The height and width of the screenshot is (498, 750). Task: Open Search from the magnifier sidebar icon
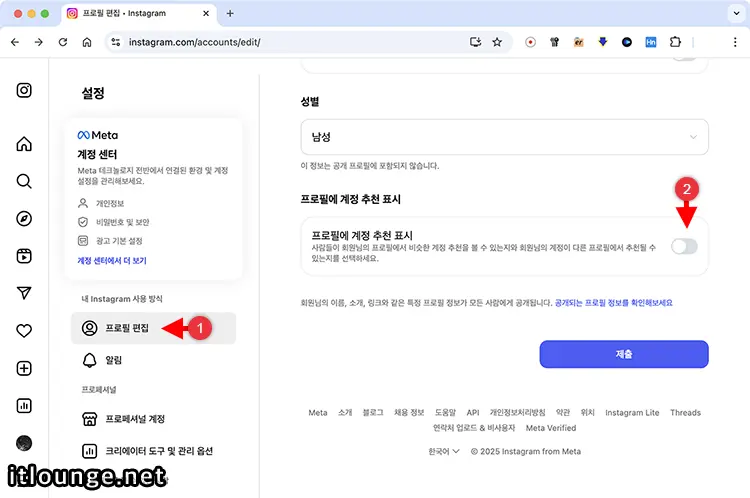point(24,181)
